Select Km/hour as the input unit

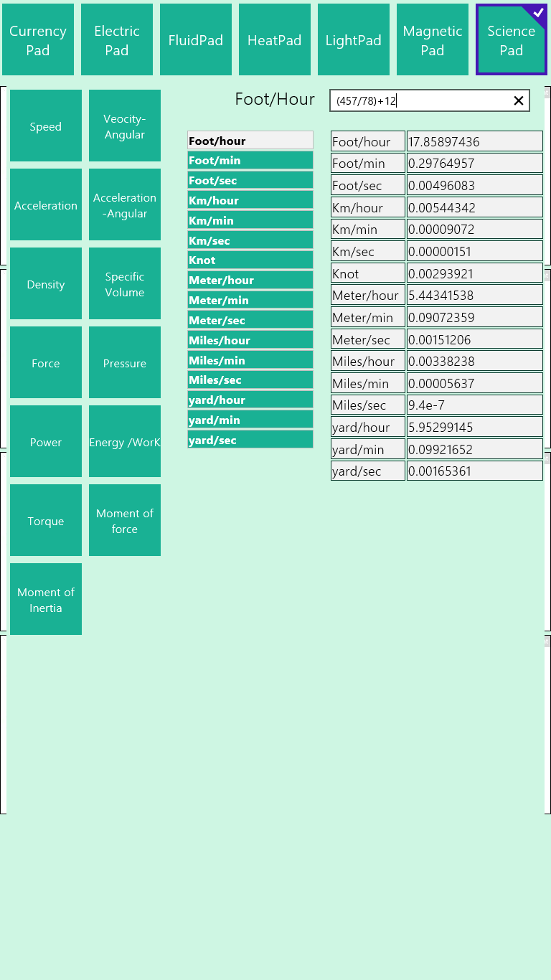pos(250,200)
